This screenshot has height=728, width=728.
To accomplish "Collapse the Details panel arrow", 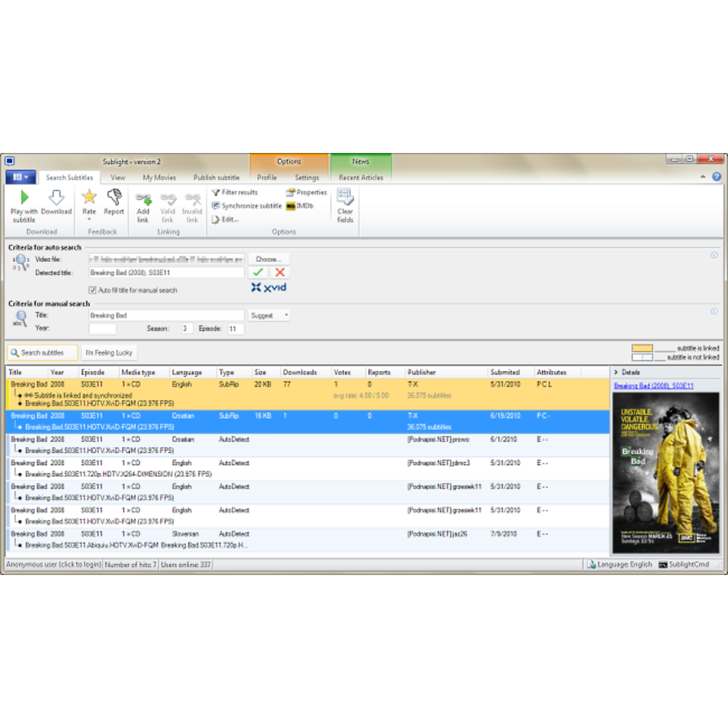I will [616, 372].
